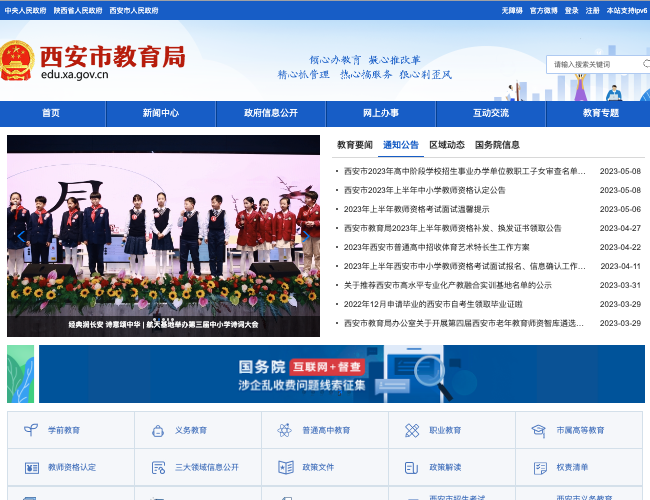This screenshot has width=650, height=500.
Task: Click the national emblem logo
Action: pyautogui.click(x=17, y=60)
